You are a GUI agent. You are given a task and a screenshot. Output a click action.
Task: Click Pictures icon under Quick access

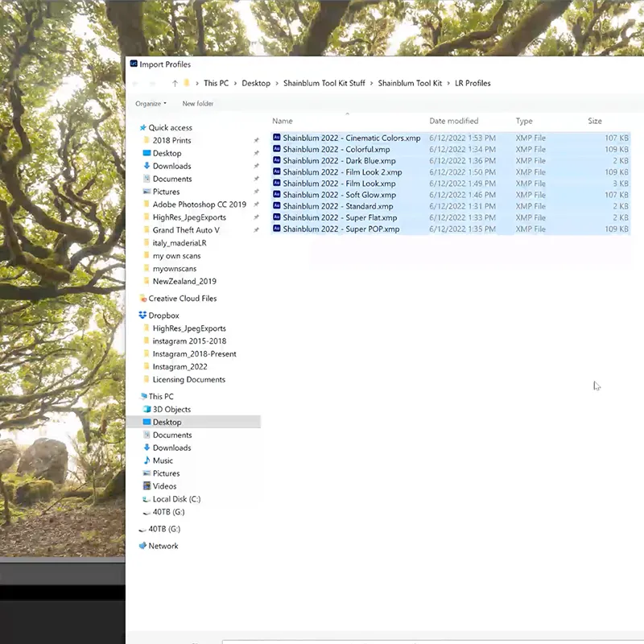click(147, 192)
